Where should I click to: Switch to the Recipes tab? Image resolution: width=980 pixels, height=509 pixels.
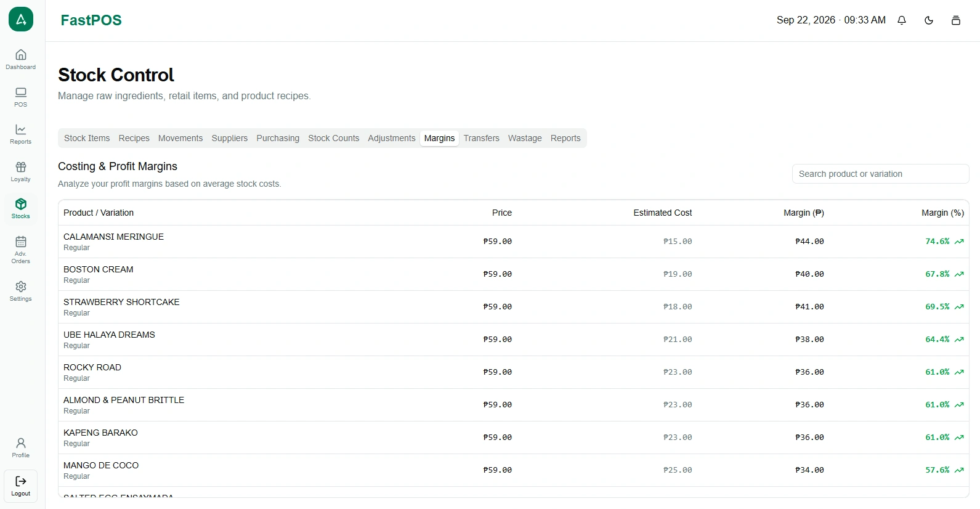tap(134, 138)
